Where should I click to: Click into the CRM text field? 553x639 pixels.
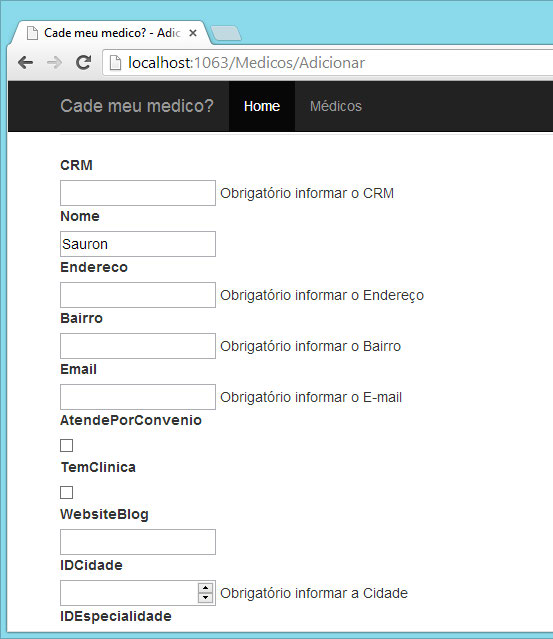pos(138,193)
